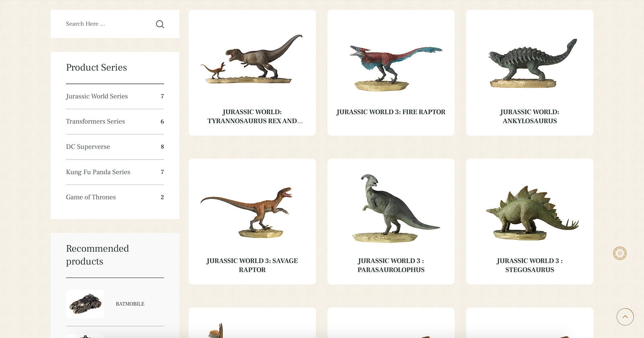Click the Game of Thrones count 2
The image size is (644, 338).
[x=162, y=197]
